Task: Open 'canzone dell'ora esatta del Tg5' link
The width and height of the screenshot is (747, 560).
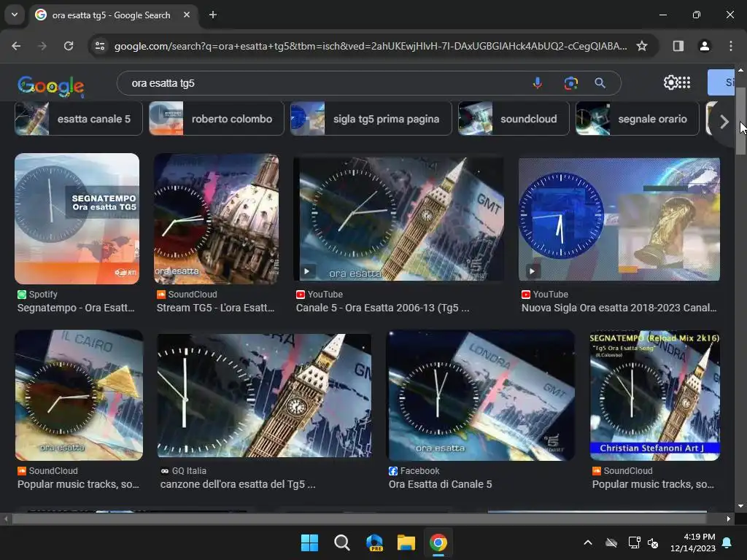Action: [238, 484]
